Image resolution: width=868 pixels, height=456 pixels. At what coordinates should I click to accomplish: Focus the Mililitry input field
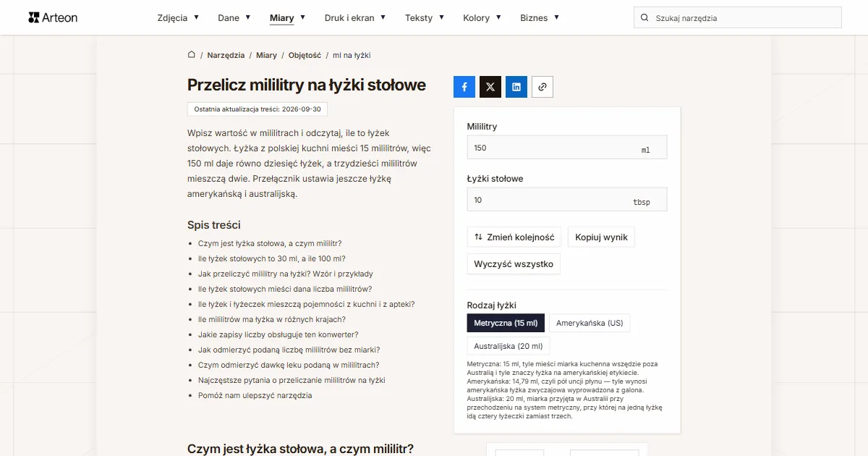point(567,148)
